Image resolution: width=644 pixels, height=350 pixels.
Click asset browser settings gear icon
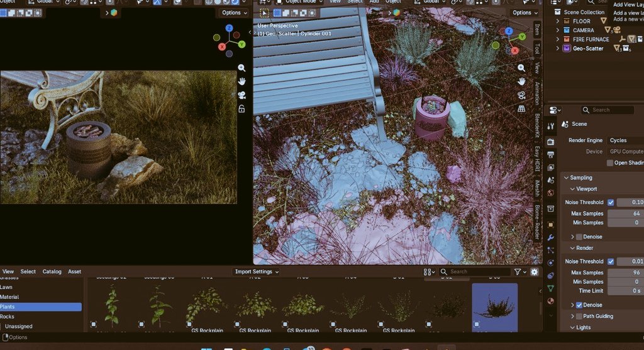tap(535, 272)
